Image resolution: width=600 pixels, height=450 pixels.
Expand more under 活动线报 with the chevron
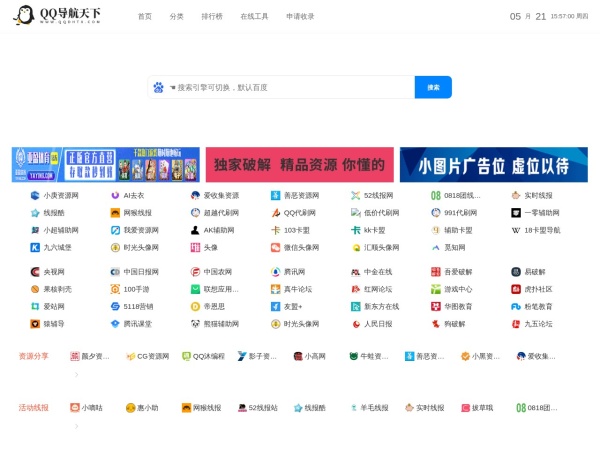[x=77, y=426]
